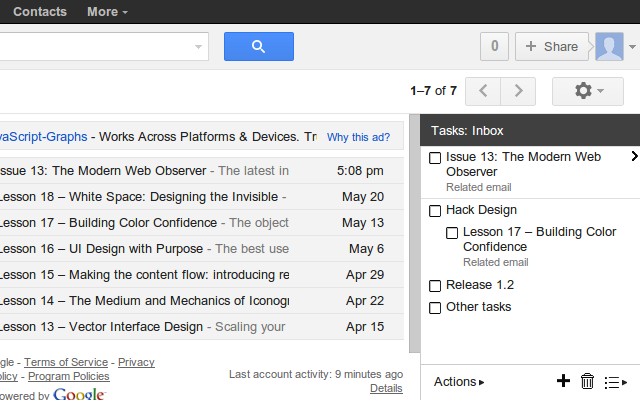This screenshot has height=400, width=640.
Task: Switch to Contacts in top bar
Action: point(40,12)
